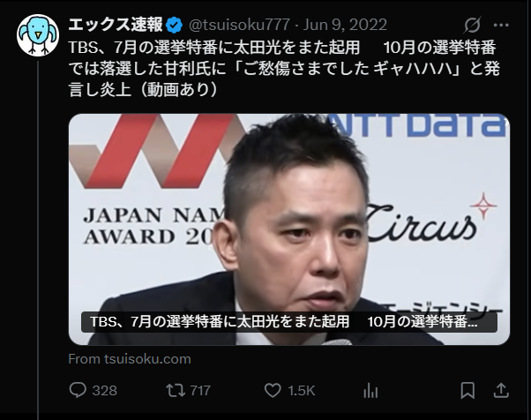Click the エックス速報 display name
Image resolution: width=531 pixels, height=420 pixels.
(x=116, y=25)
